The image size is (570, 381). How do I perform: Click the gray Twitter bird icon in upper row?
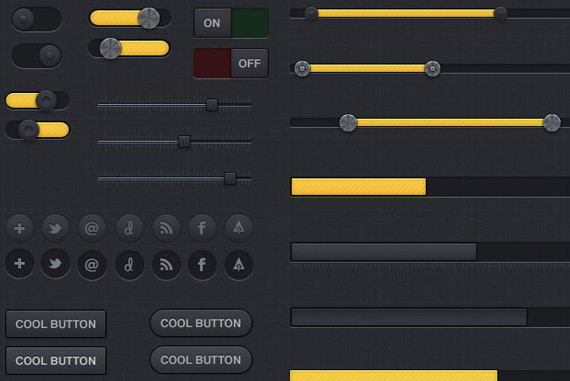55,228
